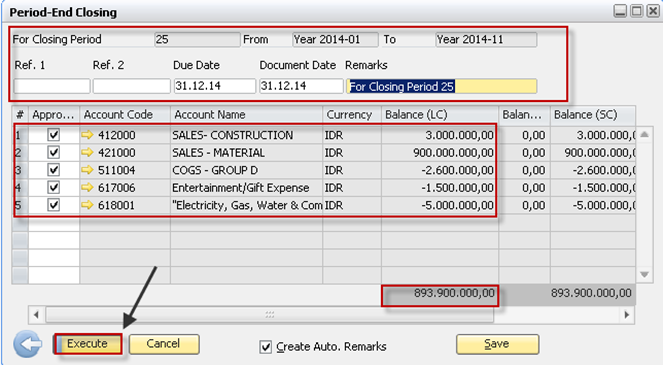Click the To field Year 2014-11
Screen dimensions: 663x365
pos(486,40)
